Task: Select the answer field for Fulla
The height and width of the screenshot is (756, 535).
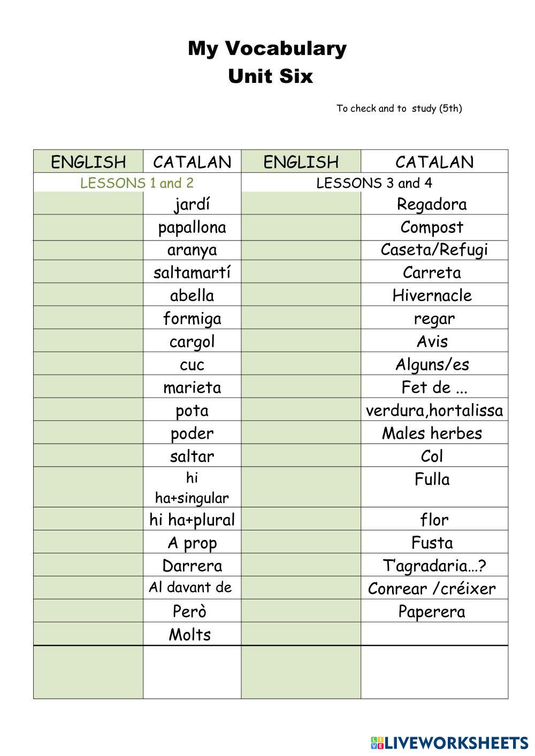Action: click(x=301, y=487)
